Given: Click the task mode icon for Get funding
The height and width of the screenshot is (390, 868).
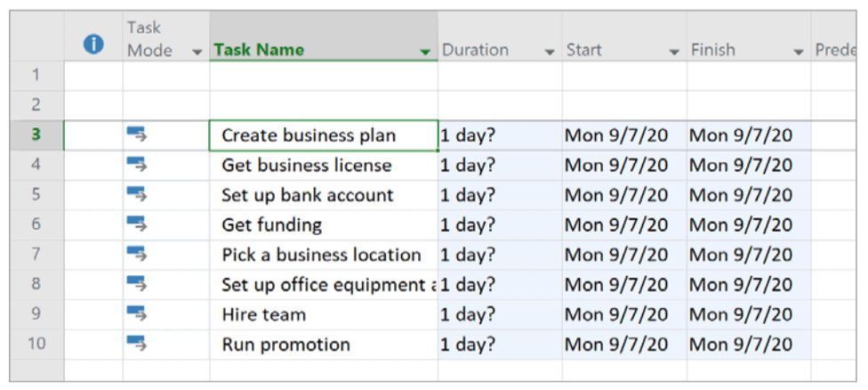Looking at the screenshot, I should pos(136,224).
